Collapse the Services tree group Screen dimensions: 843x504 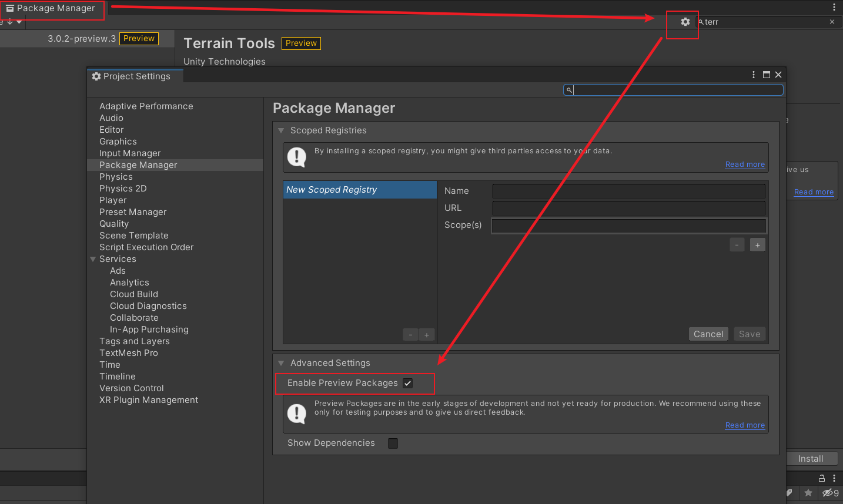tap(93, 259)
